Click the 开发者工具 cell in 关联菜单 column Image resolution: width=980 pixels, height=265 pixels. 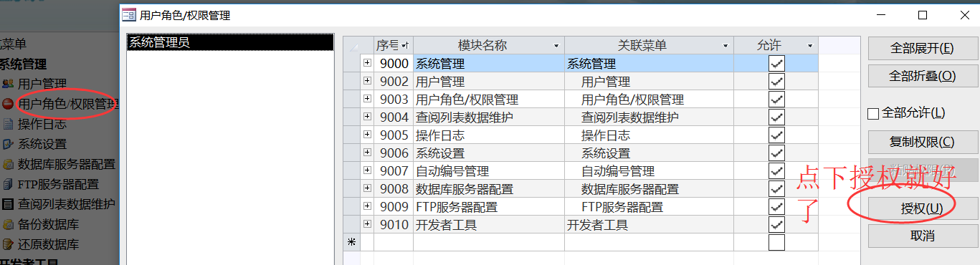(649, 225)
